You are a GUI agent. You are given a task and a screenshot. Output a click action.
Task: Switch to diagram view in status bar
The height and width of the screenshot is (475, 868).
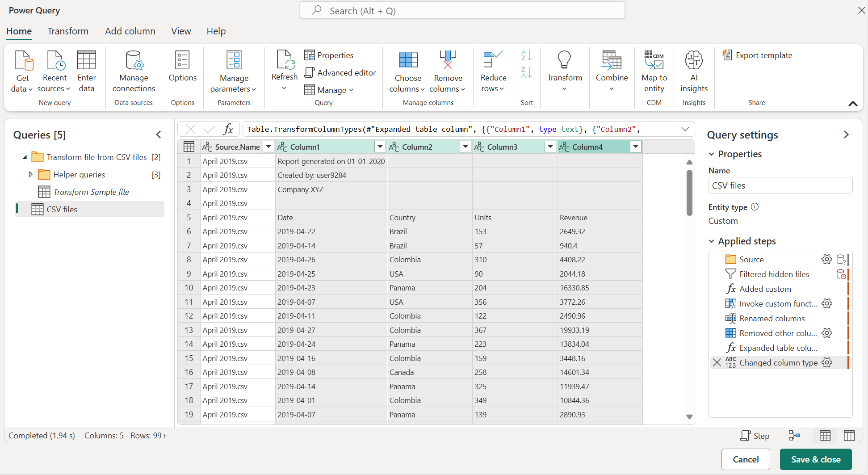pyautogui.click(x=794, y=436)
